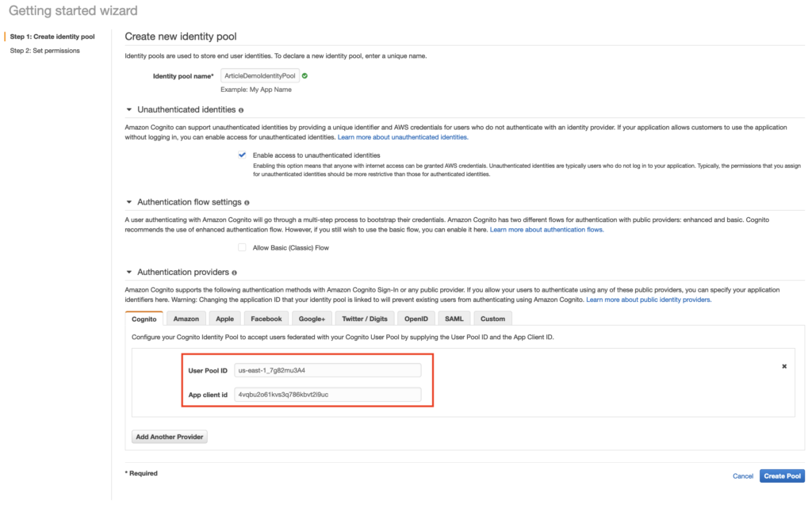
Task: Click the info icon beside Unauthenticated identities
Action: coord(241,110)
